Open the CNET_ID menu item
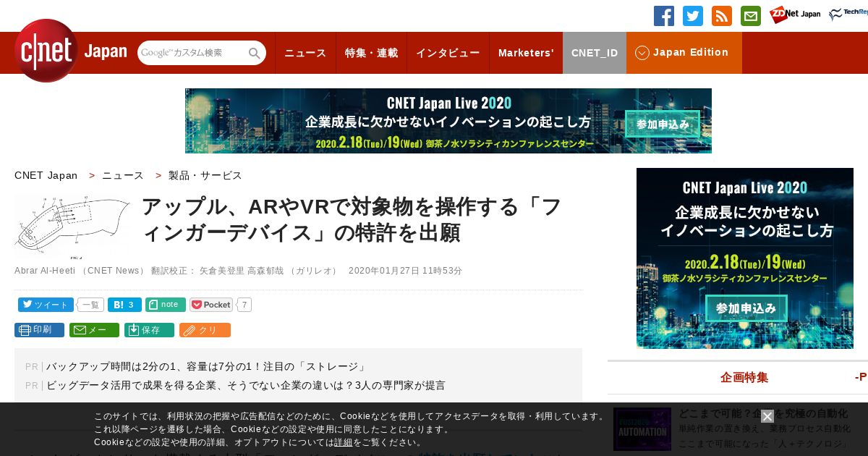Screen dimensions: 868x456 (595, 53)
